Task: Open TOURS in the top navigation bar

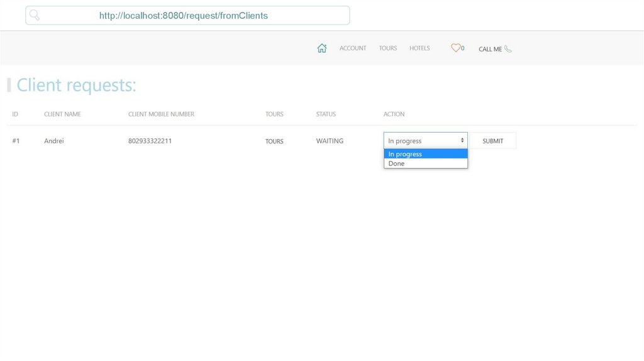Action: pyautogui.click(x=388, y=48)
